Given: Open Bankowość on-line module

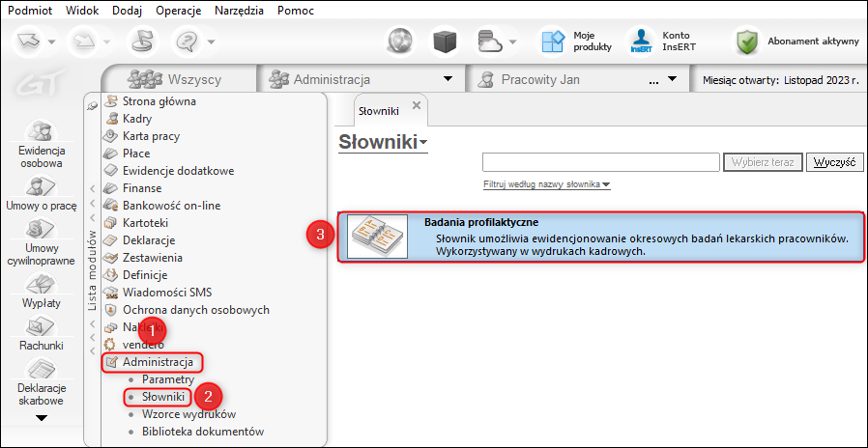Looking at the screenshot, I should (x=172, y=206).
